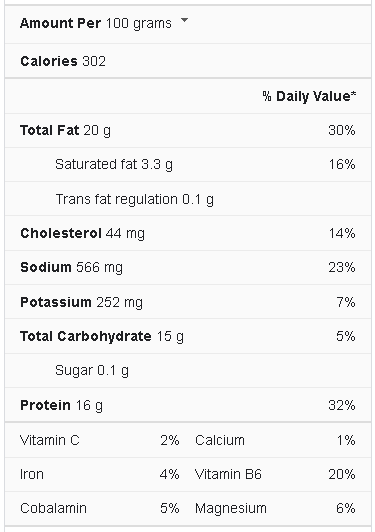375x532 pixels.
Task: Click the Iron entry
Action: pyautogui.click(x=99, y=474)
